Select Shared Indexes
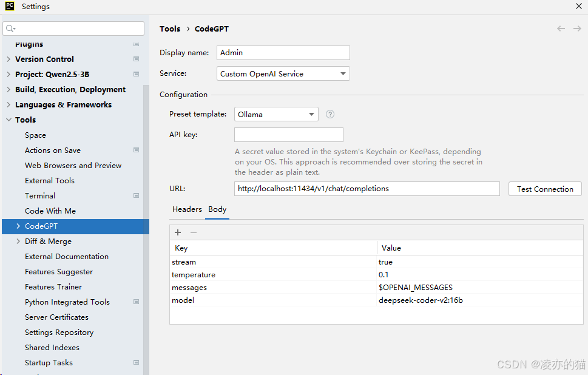Image resolution: width=588 pixels, height=375 pixels. 52,348
